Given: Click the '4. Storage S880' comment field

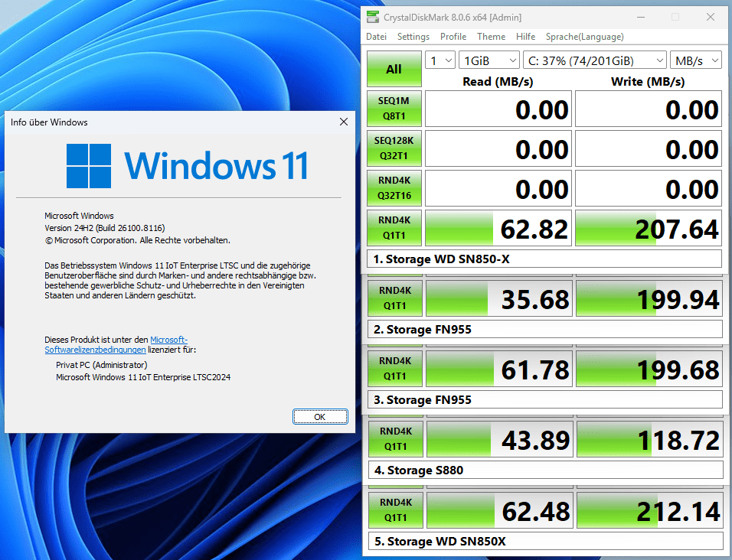Looking at the screenshot, I should (545, 470).
